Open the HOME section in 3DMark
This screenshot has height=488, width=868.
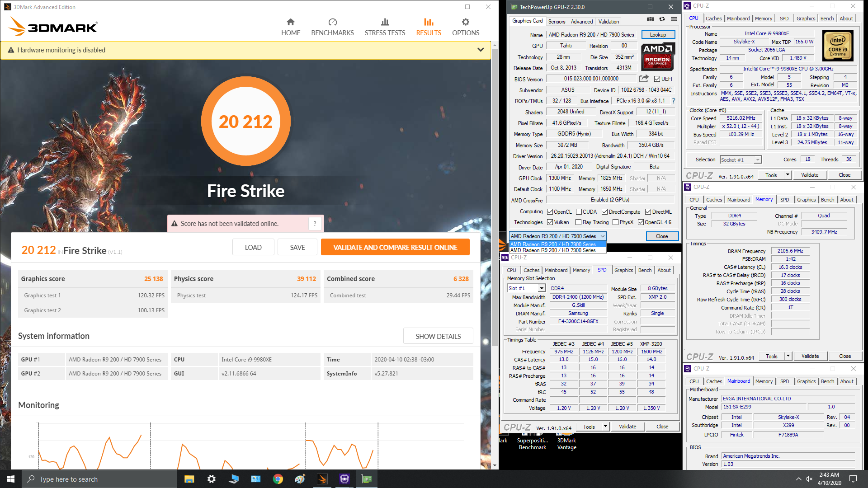click(291, 27)
